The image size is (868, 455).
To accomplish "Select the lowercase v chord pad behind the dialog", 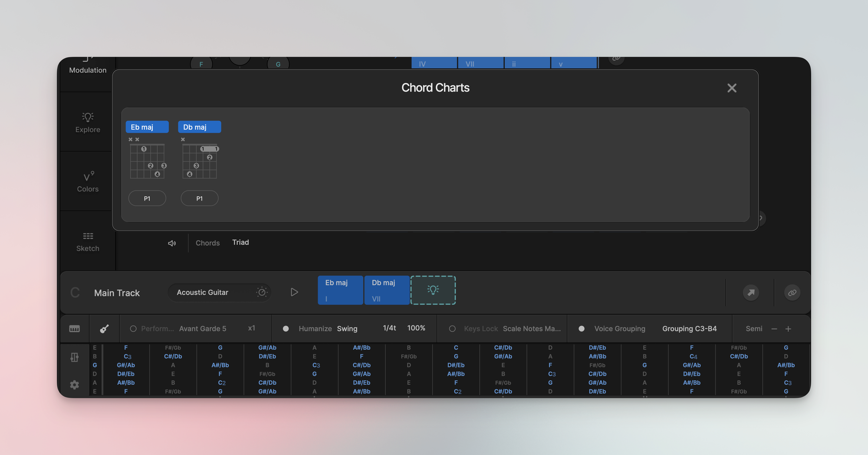I will 574,63.
